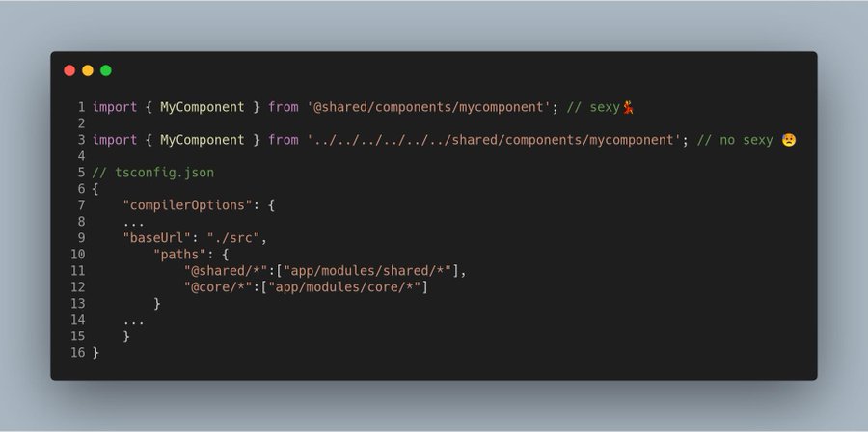Click the "@shared/*" path alias key
This screenshot has height=432, width=868.
pyautogui.click(x=226, y=271)
